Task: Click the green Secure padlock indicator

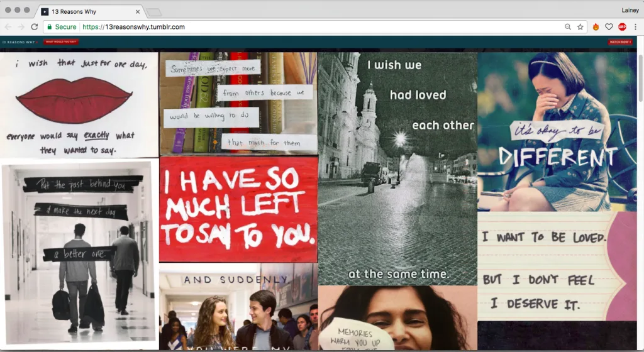Action: click(61, 27)
